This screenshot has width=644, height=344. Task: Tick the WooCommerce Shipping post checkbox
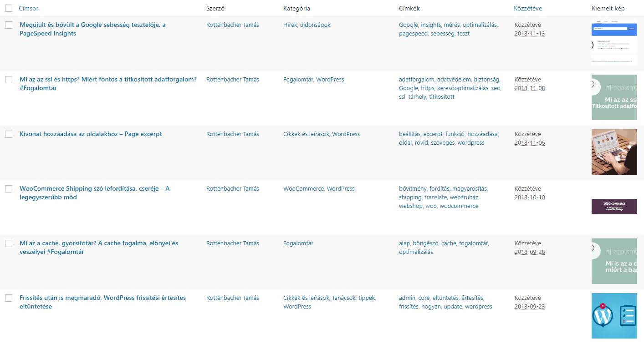click(9, 189)
